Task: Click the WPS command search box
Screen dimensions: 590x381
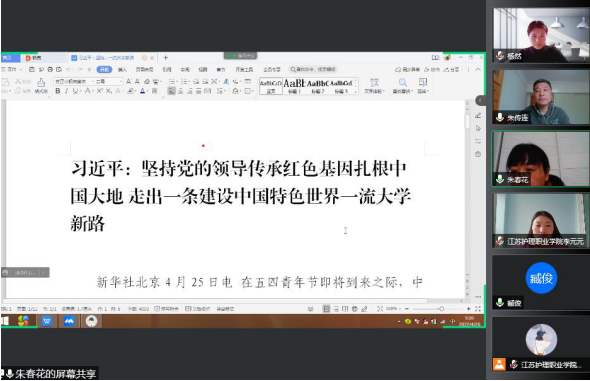Action: coord(313,70)
